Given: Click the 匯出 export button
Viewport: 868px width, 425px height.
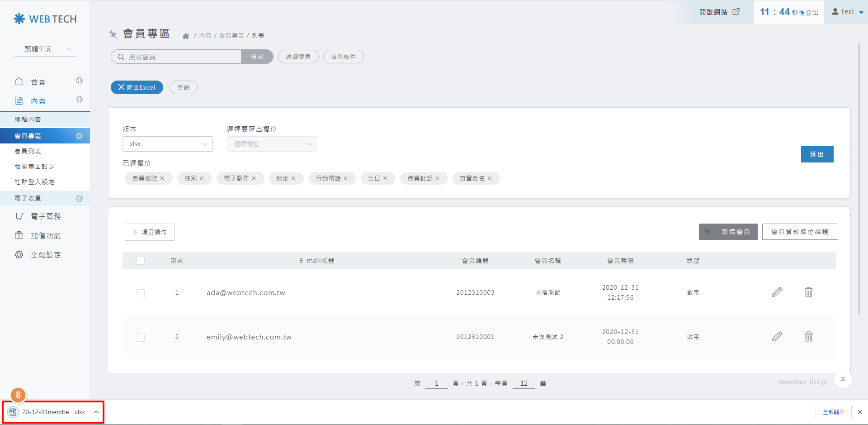Looking at the screenshot, I should tap(817, 154).
